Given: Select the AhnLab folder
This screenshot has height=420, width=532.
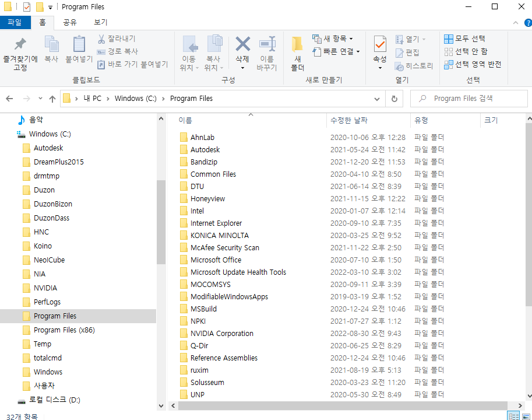Looking at the screenshot, I should coord(202,138).
